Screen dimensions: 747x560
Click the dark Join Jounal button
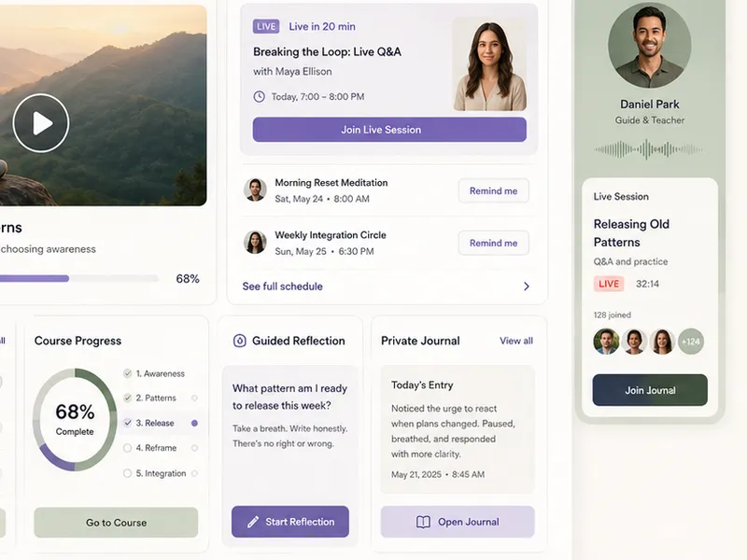(x=650, y=390)
